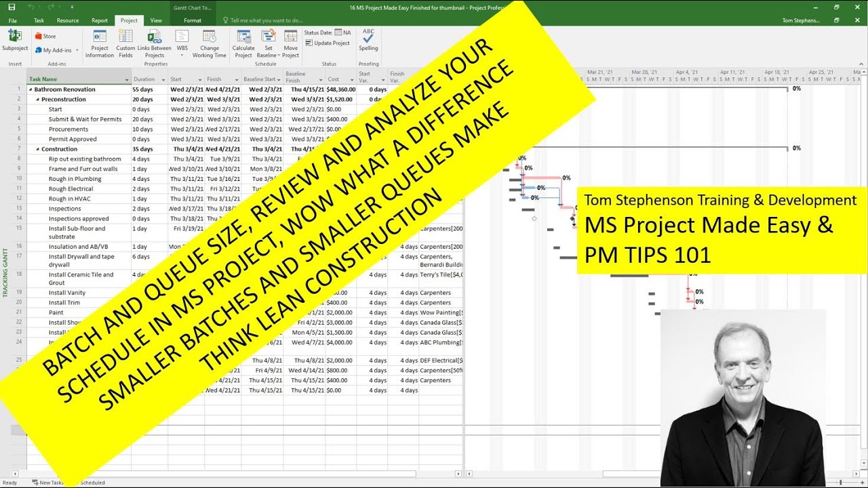Image resolution: width=868 pixels, height=488 pixels.
Task: Select the 'Inspections approved' task
Action: [x=79, y=219]
